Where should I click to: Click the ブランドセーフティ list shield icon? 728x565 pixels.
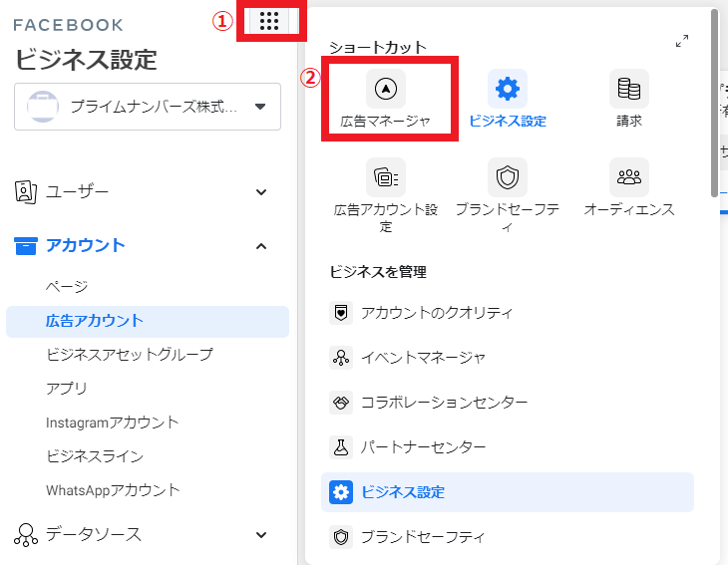pos(341,537)
